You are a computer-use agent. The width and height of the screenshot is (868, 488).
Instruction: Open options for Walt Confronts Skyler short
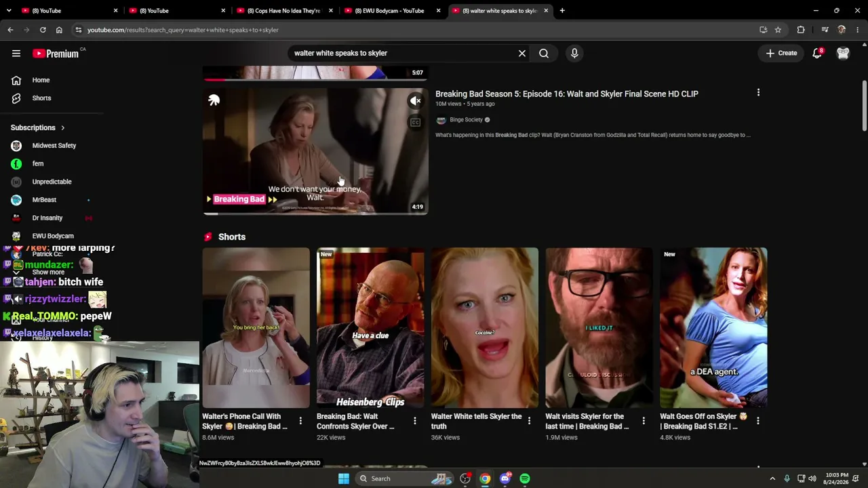(415, 421)
